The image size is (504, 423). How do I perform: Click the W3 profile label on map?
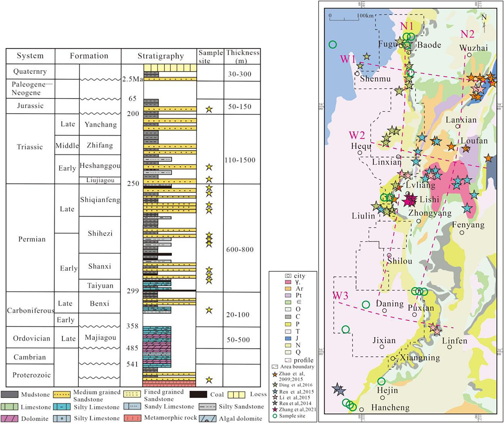[x=340, y=296]
